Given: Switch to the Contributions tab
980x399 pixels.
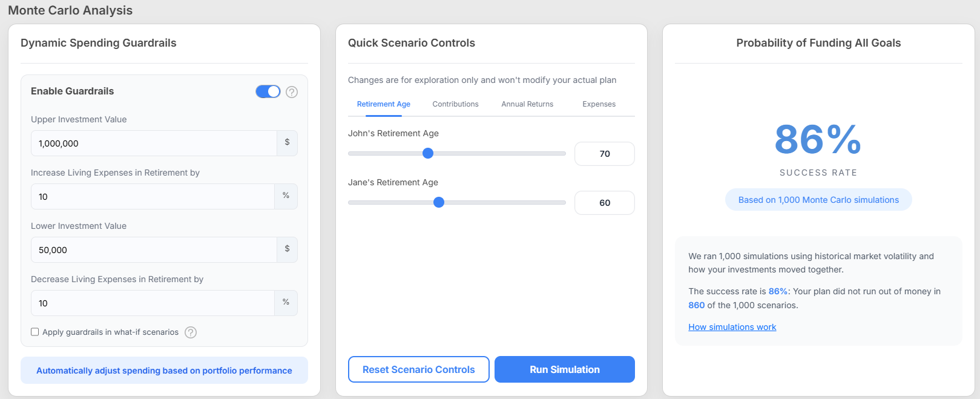Looking at the screenshot, I should (x=455, y=104).
